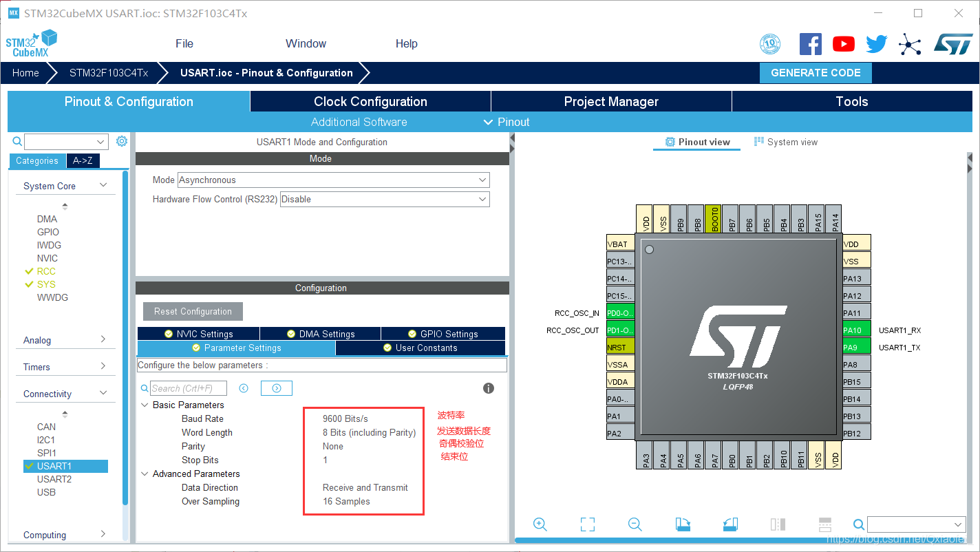Click the peripheral search magnifier icon
The width and height of the screenshot is (980, 552).
[17, 141]
